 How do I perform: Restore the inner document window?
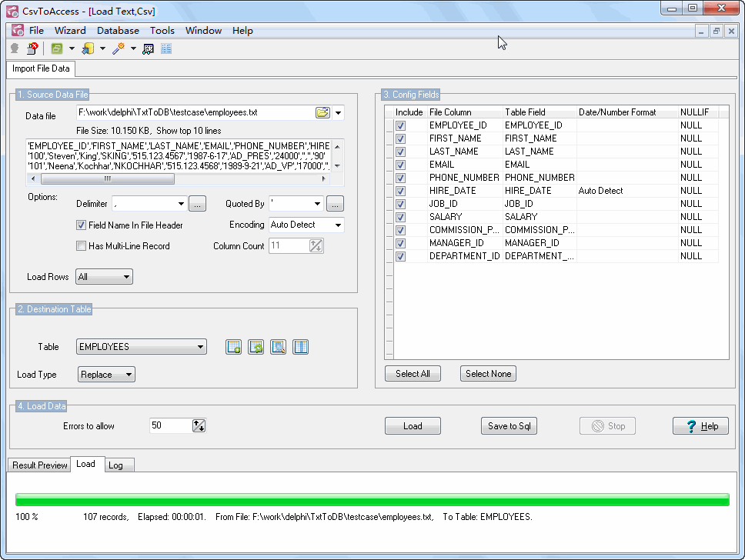[716, 32]
